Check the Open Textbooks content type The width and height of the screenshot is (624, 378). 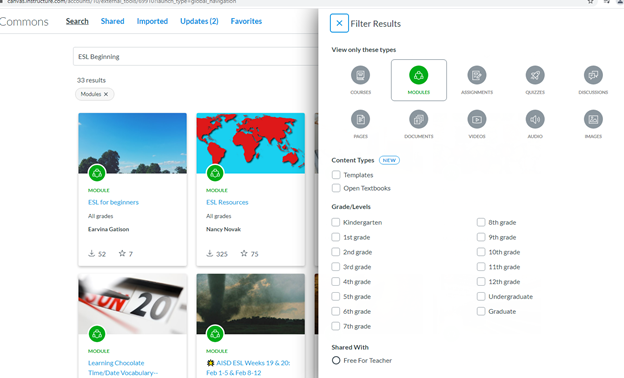click(x=336, y=188)
